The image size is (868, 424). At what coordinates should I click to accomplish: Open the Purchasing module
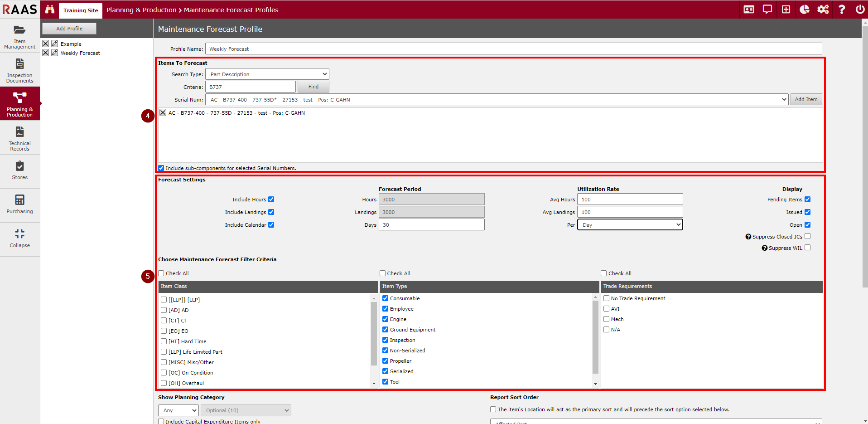point(19,204)
